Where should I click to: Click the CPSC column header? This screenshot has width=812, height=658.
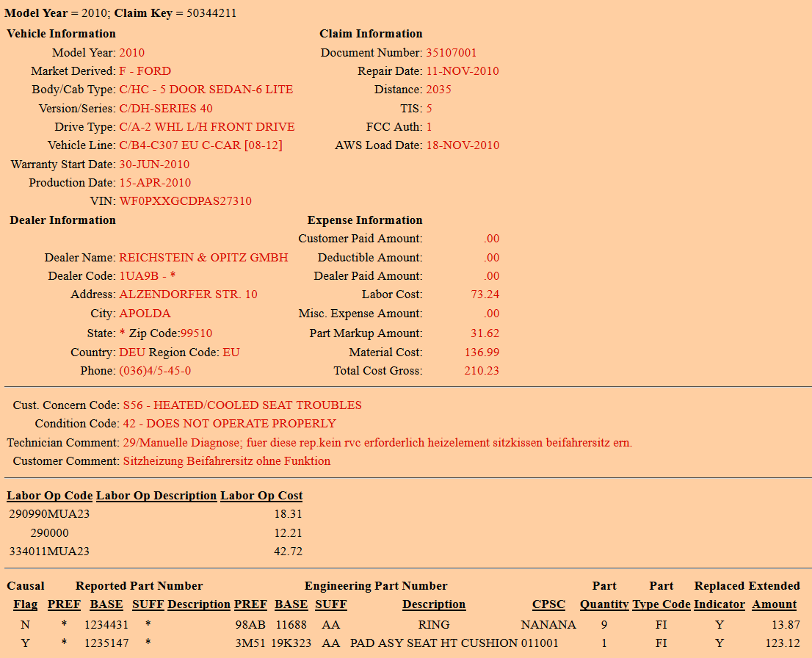[548, 604]
